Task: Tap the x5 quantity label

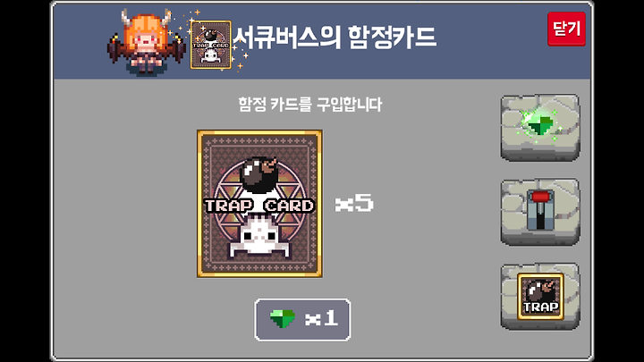Action: [x=354, y=203]
